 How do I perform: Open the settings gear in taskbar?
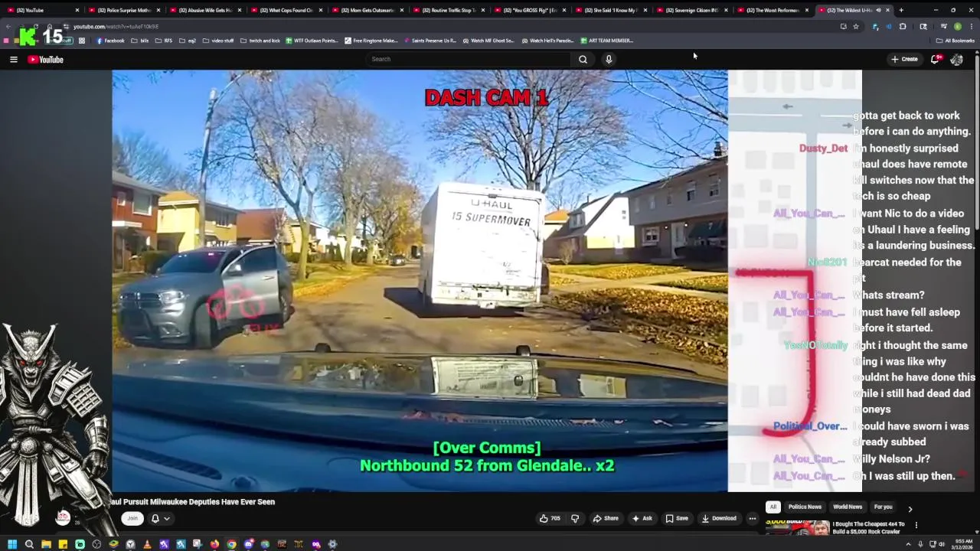(332, 544)
